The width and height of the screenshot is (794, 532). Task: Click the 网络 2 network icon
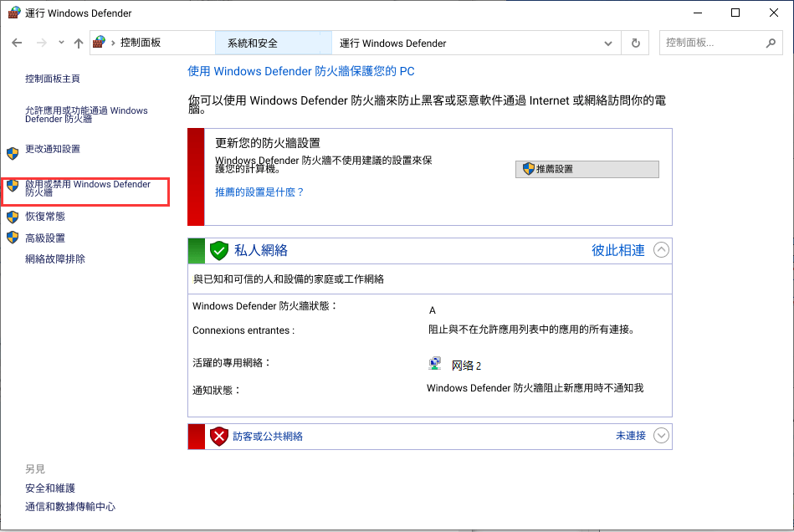tap(434, 363)
